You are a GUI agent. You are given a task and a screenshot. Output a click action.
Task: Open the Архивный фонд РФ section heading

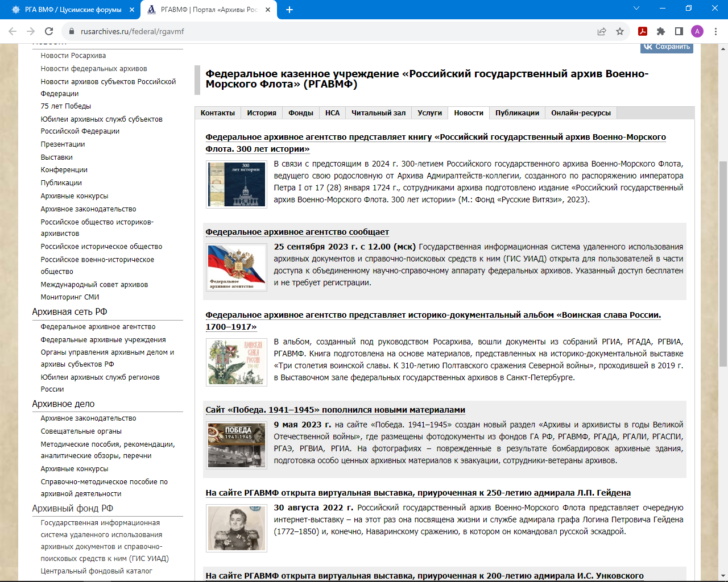(x=73, y=509)
